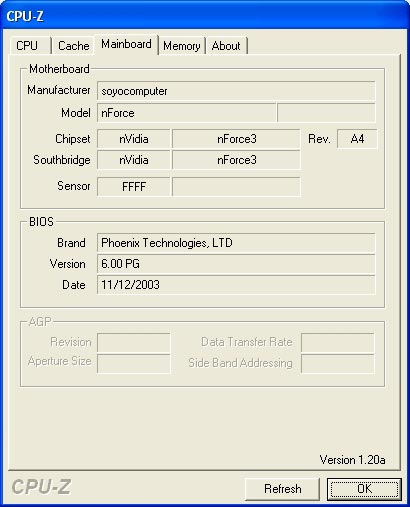Click the BIOS Brand field
Viewport: 410px width, 507px height.
236,243
